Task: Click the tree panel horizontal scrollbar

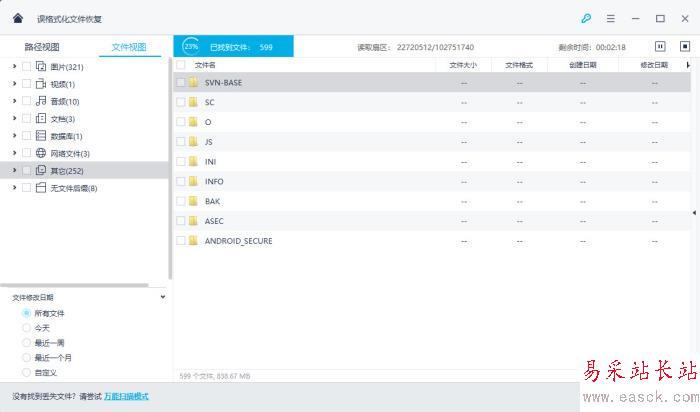Action: [x=75, y=285]
